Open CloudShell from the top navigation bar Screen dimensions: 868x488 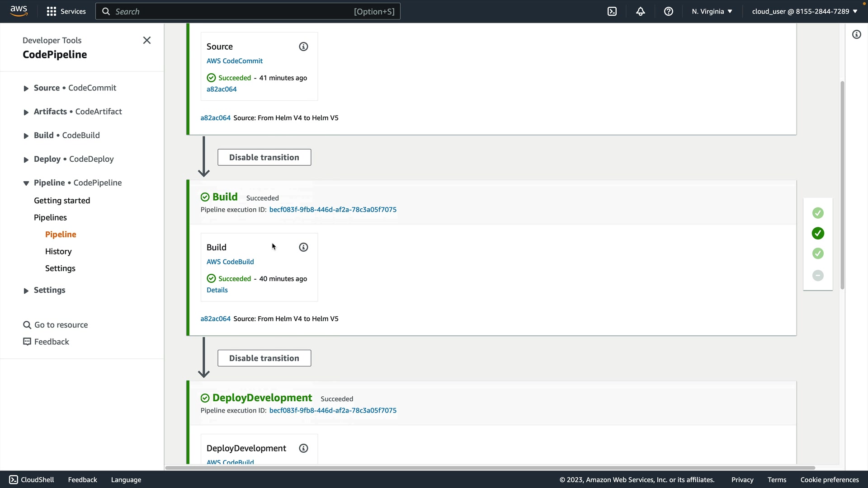612,11
